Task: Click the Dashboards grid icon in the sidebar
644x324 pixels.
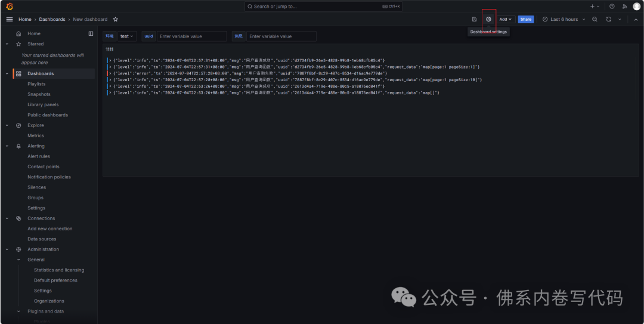Action: [18, 73]
